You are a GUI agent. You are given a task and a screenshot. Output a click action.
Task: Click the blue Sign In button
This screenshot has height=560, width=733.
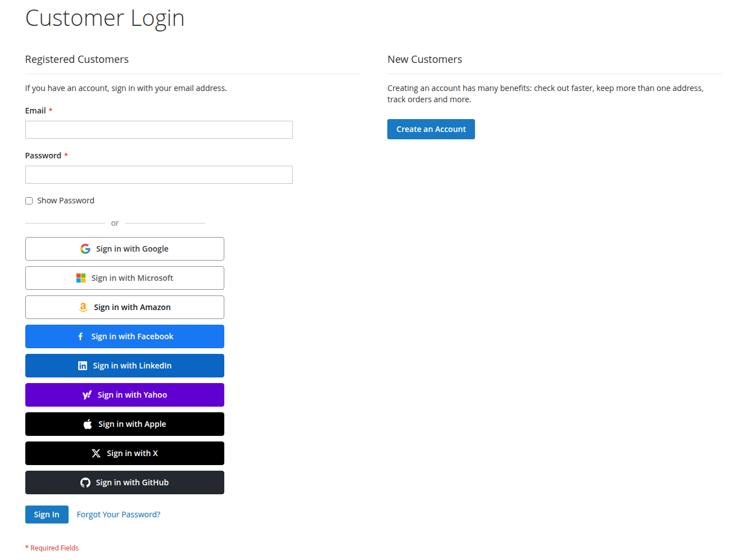(x=47, y=515)
